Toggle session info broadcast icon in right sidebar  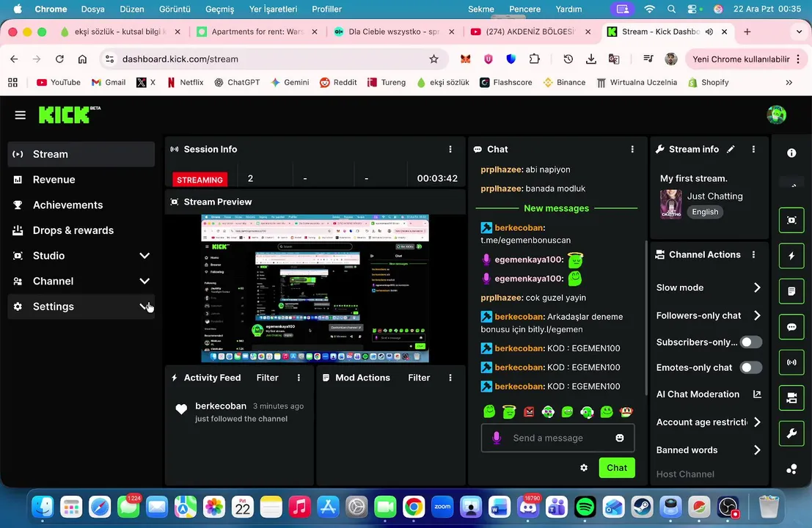click(x=791, y=362)
